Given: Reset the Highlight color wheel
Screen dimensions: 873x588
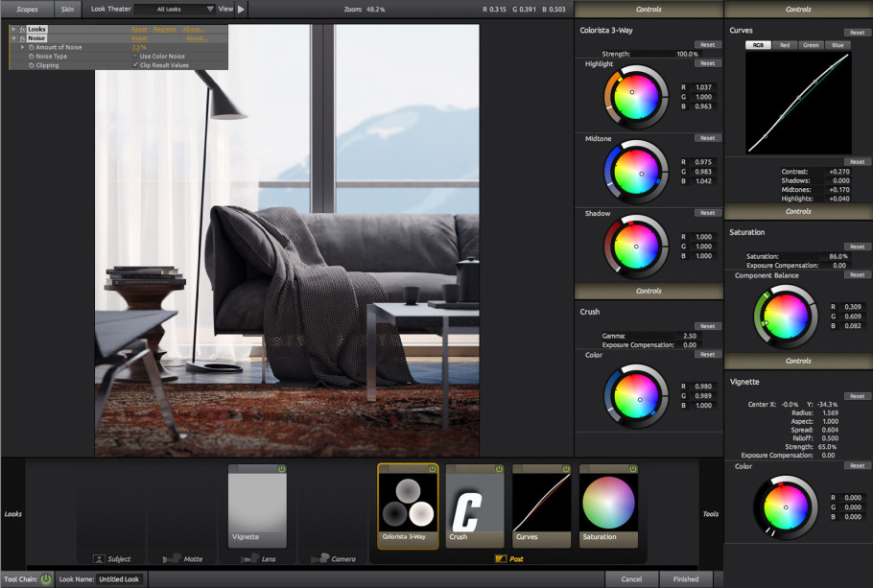Looking at the screenshot, I should [708, 63].
